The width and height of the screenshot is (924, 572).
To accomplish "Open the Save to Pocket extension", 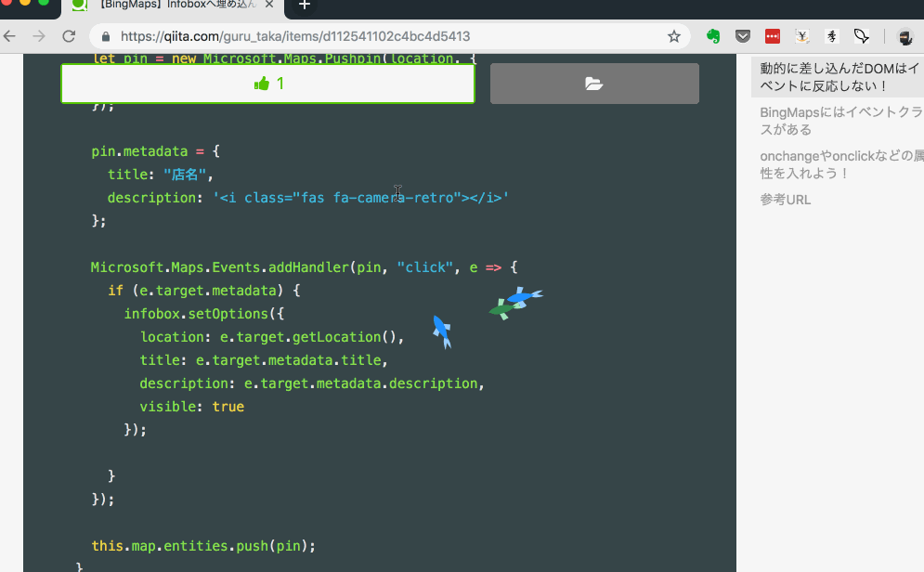I will (743, 35).
